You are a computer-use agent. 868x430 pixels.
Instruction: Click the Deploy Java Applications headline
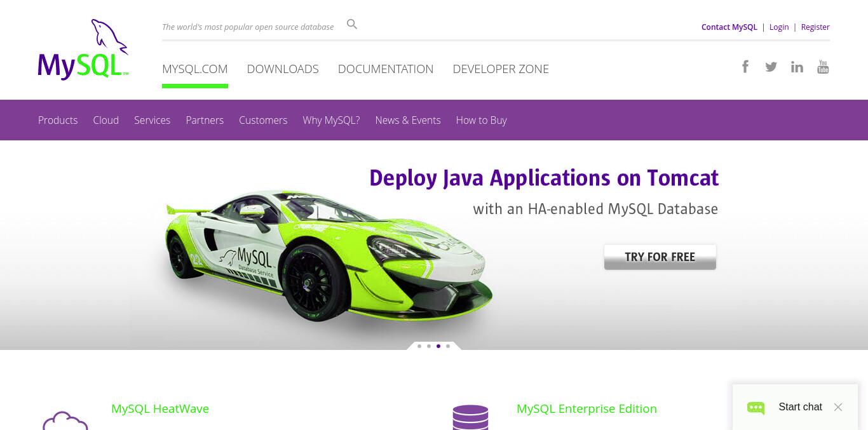(544, 178)
